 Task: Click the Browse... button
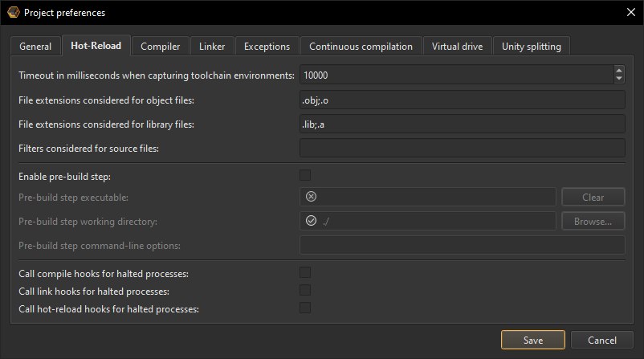pos(593,222)
